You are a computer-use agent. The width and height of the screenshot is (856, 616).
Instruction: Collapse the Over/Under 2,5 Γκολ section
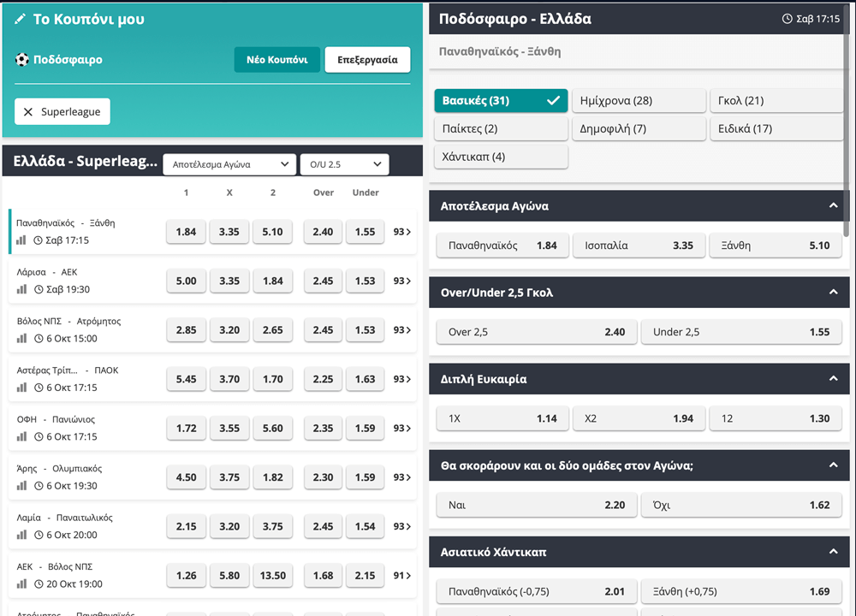coord(833,292)
